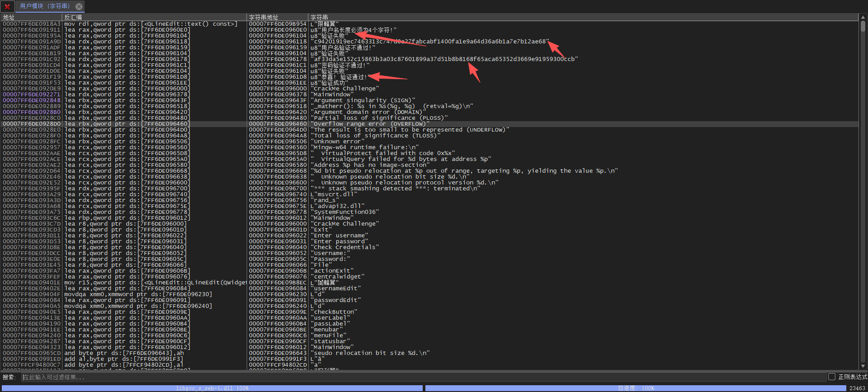Select the "Enter username" string row
Screen dimensions: 868x392
(340, 236)
